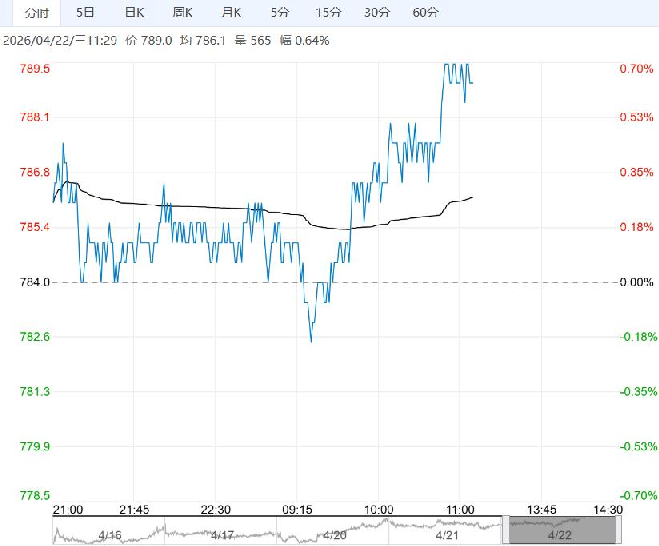Choose the 30分 interval tab
This screenshot has width=659, height=546.
(x=377, y=12)
